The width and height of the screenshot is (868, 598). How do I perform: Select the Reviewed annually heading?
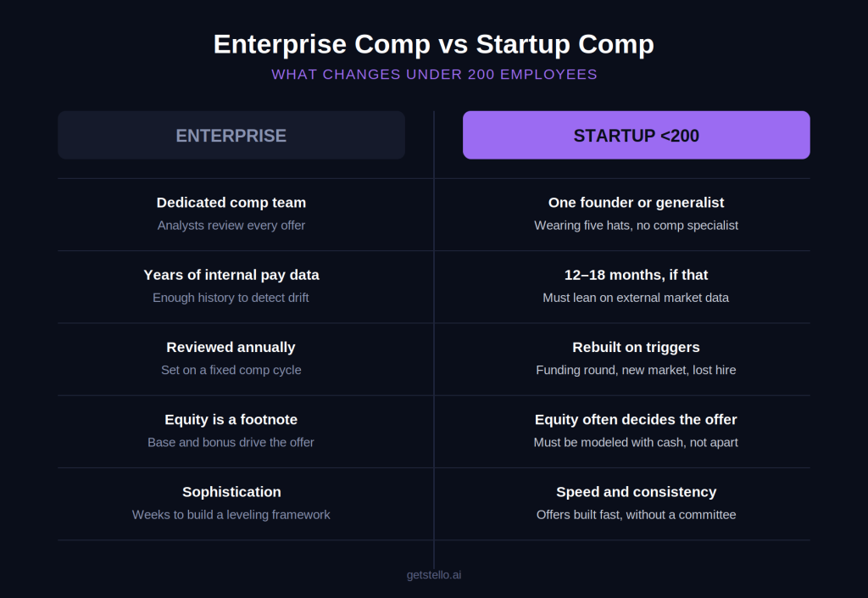tap(231, 347)
